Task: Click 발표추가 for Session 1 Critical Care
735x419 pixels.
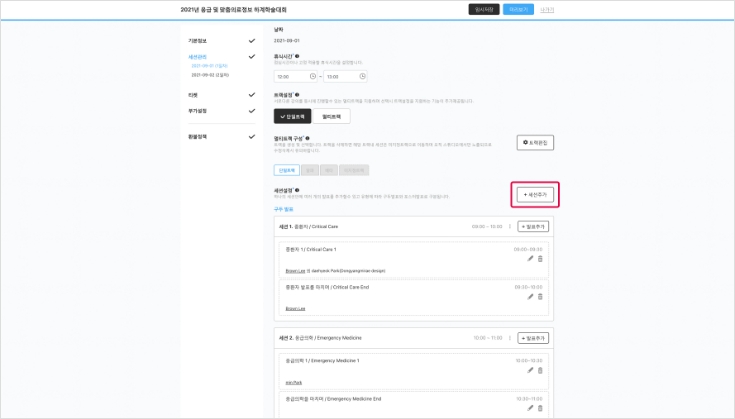Action: click(533, 227)
